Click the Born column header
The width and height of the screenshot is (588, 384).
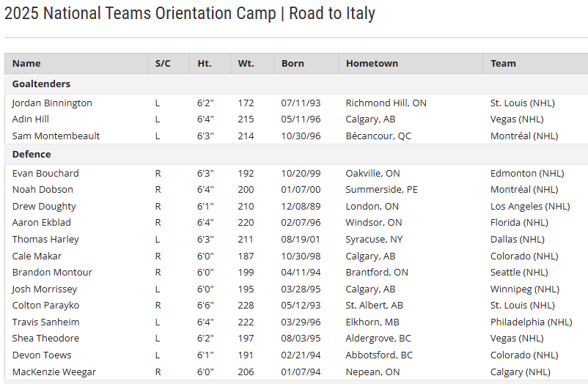293,64
